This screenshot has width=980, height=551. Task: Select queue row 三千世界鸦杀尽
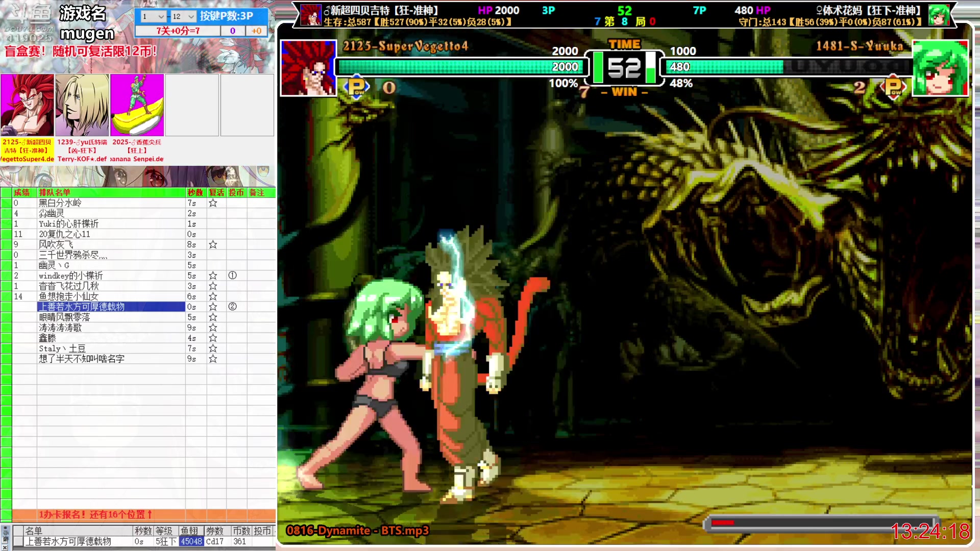click(111, 255)
